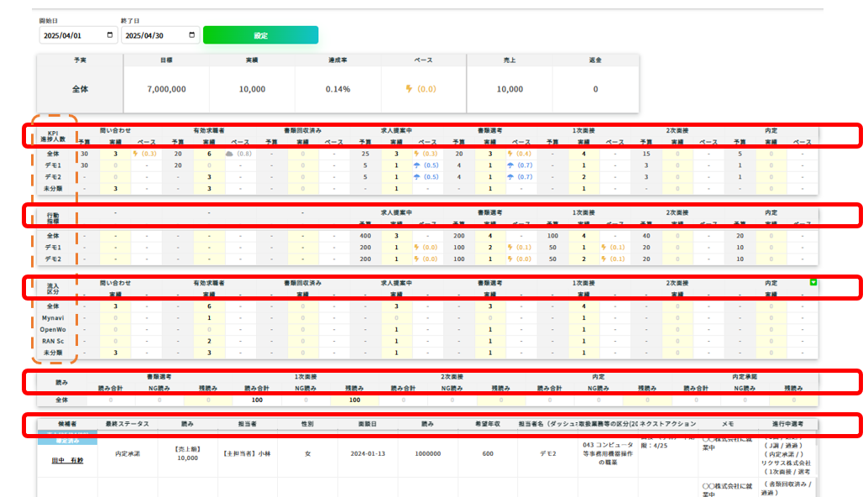868x497 pixels.
Task: Click lightning icon in 行動指標 デモ1 求人提案中 ペース
Action: click(x=416, y=248)
